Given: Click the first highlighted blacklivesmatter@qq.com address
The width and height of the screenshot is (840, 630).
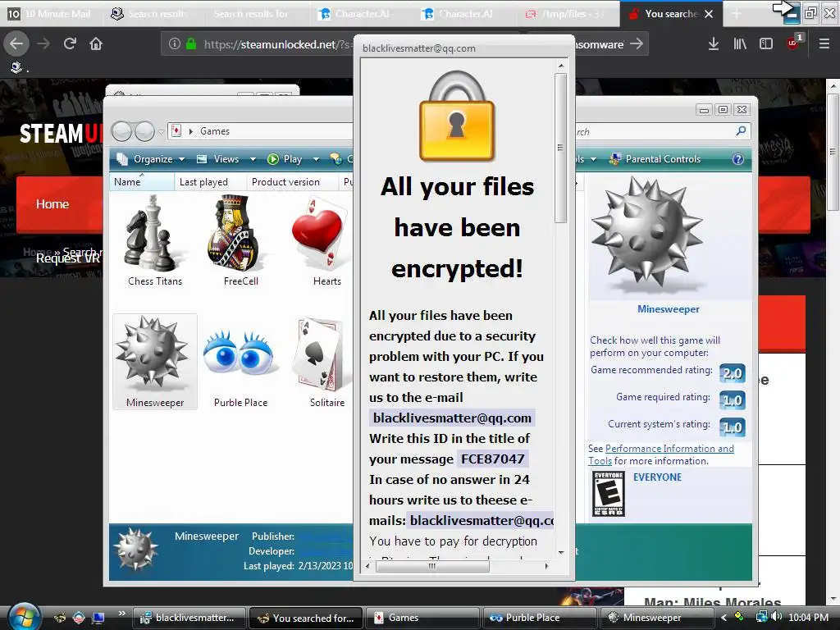Looking at the screenshot, I should (452, 418).
